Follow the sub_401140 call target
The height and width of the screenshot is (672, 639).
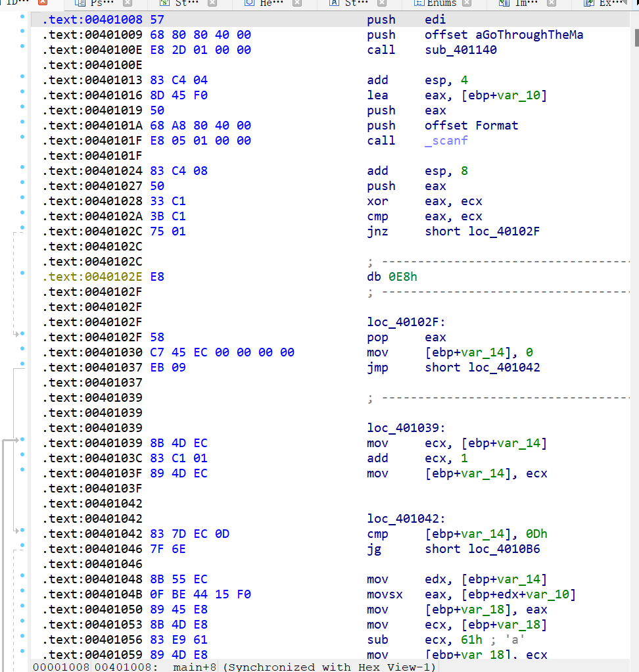(x=460, y=50)
